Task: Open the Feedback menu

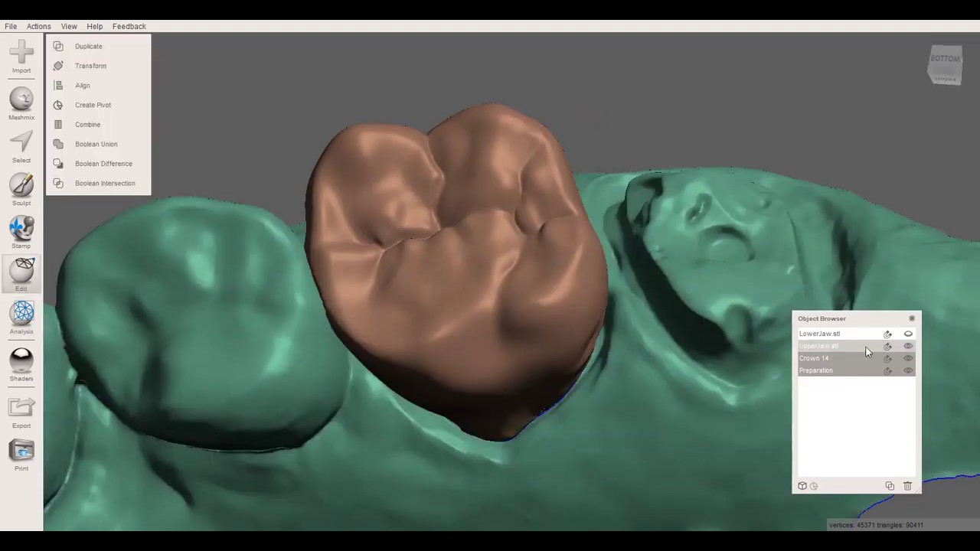Action: [x=129, y=26]
